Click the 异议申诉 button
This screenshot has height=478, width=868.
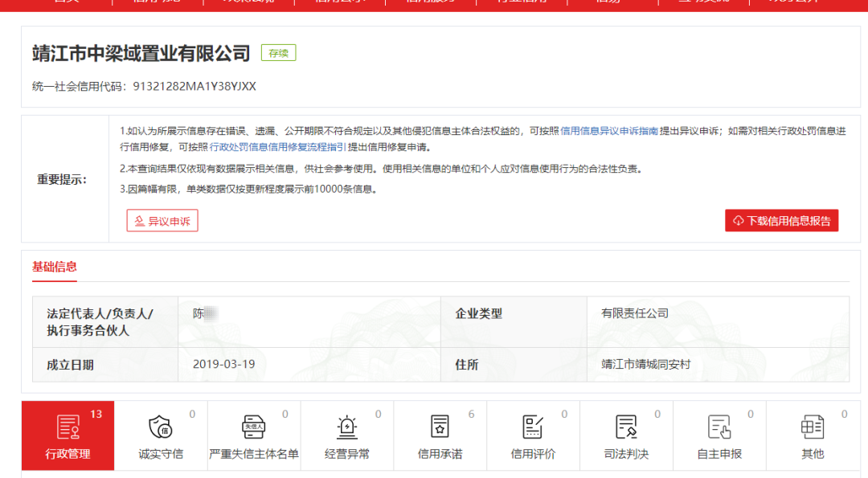pyautogui.click(x=162, y=221)
